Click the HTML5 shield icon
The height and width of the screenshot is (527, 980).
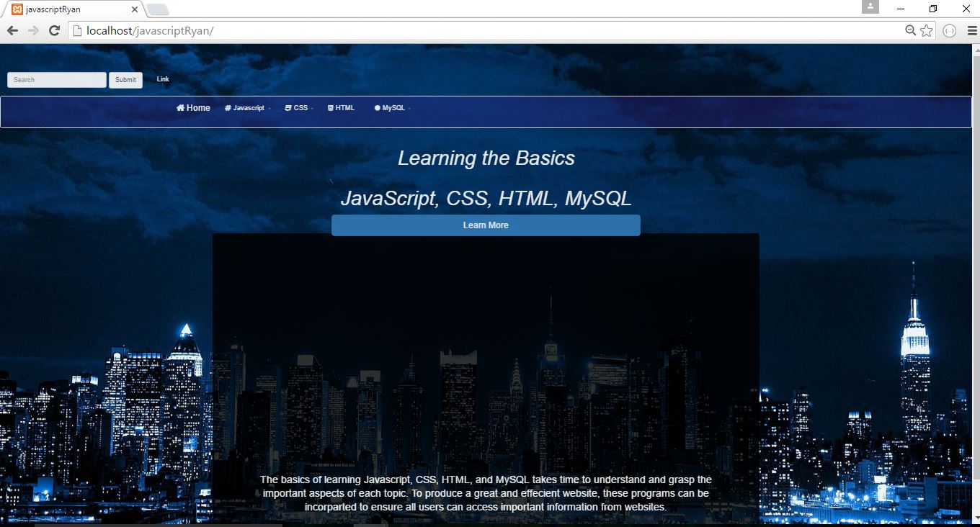tap(330, 108)
